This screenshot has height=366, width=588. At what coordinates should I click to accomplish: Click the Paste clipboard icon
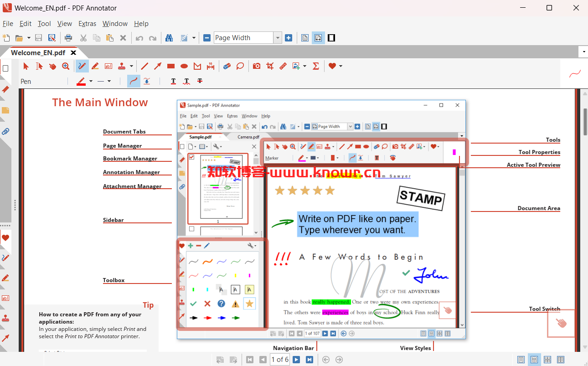109,38
